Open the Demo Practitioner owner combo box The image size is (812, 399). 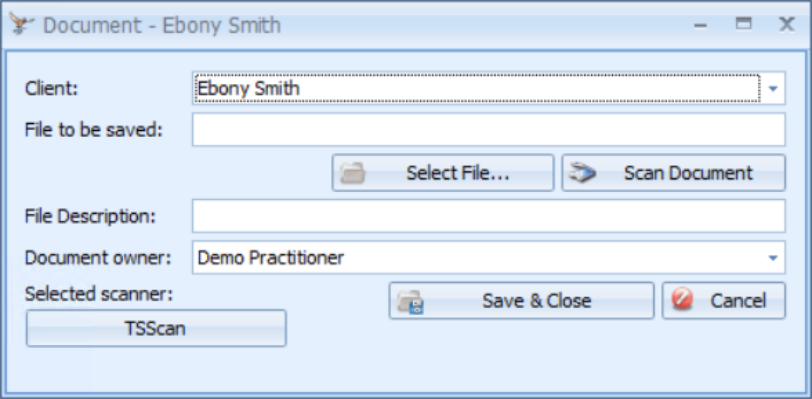click(488, 258)
